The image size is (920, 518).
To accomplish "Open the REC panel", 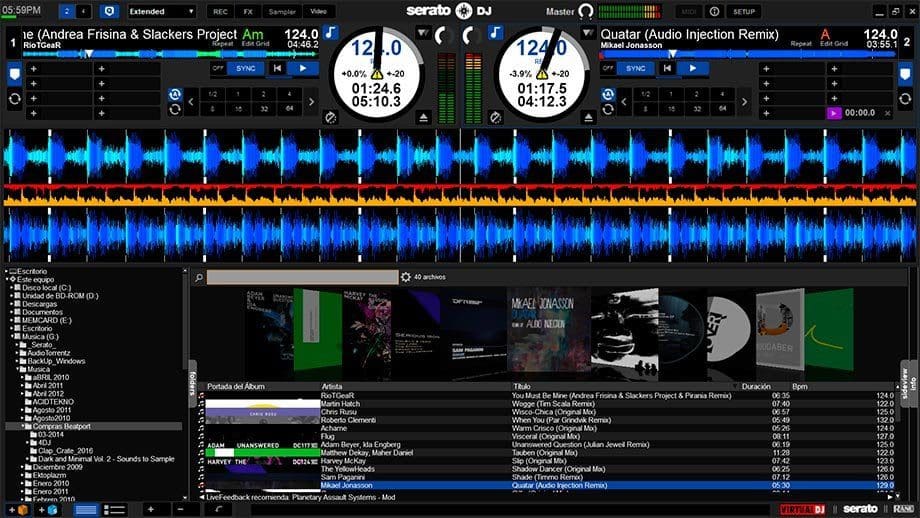I will point(220,12).
